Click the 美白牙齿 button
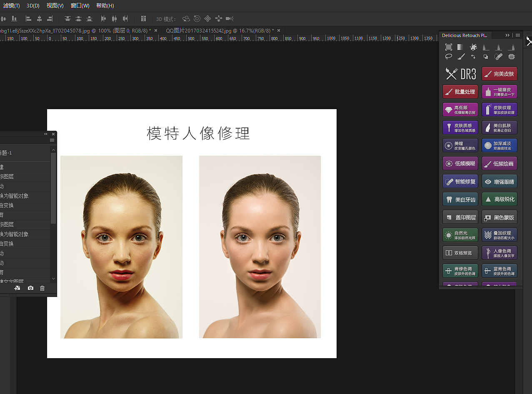 460,199
